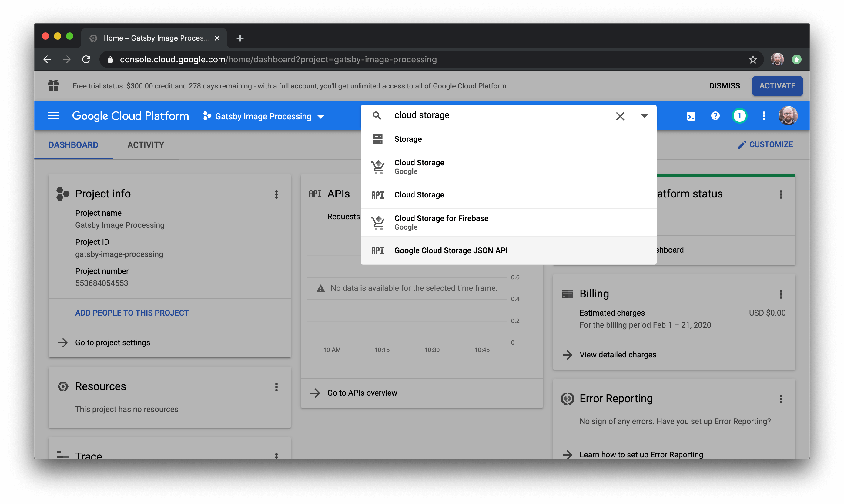Image resolution: width=844 pixels, height=504 pixels.
Task: Open the navigation hamburger menu
Action: coord(53,116)
